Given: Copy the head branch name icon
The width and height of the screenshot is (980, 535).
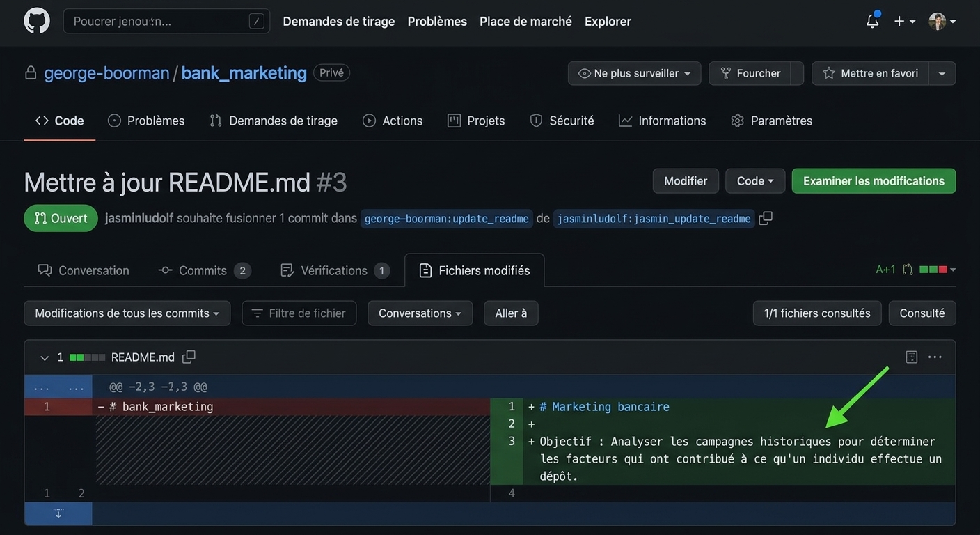Looking at the screenshot, I should (766, 218).
